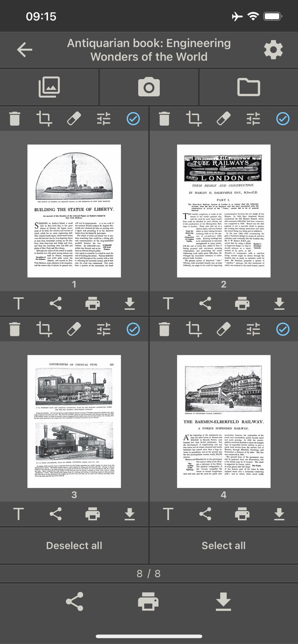This screenshot has height=644, width=298.
Task: Print all selected pages from bottom bar
Action: 148,601
